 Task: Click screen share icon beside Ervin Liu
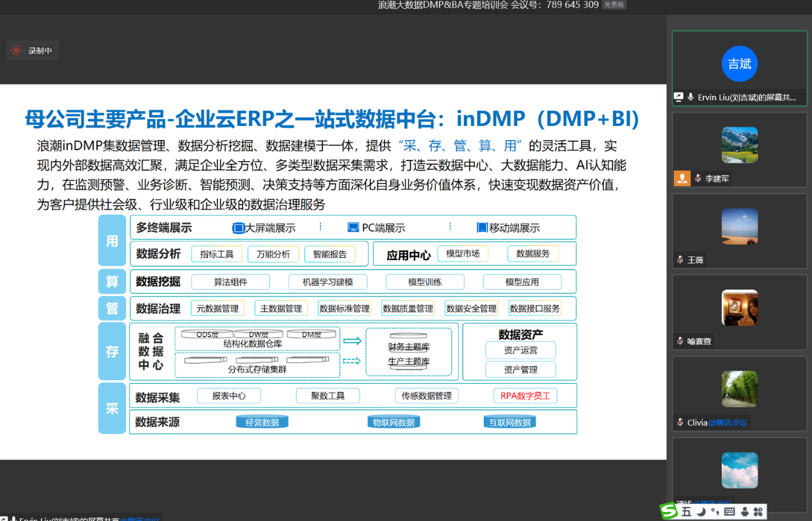(x=679, y=97)
